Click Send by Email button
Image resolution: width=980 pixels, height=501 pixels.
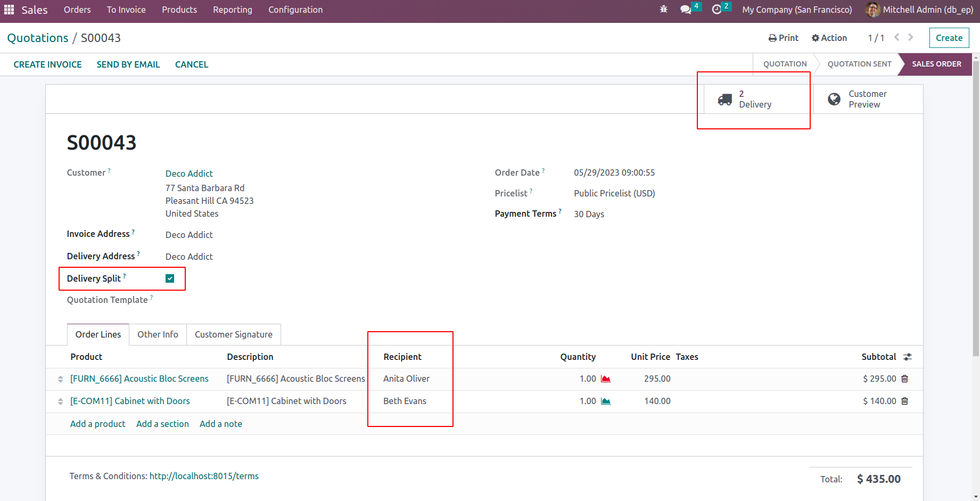click(128, 64)
